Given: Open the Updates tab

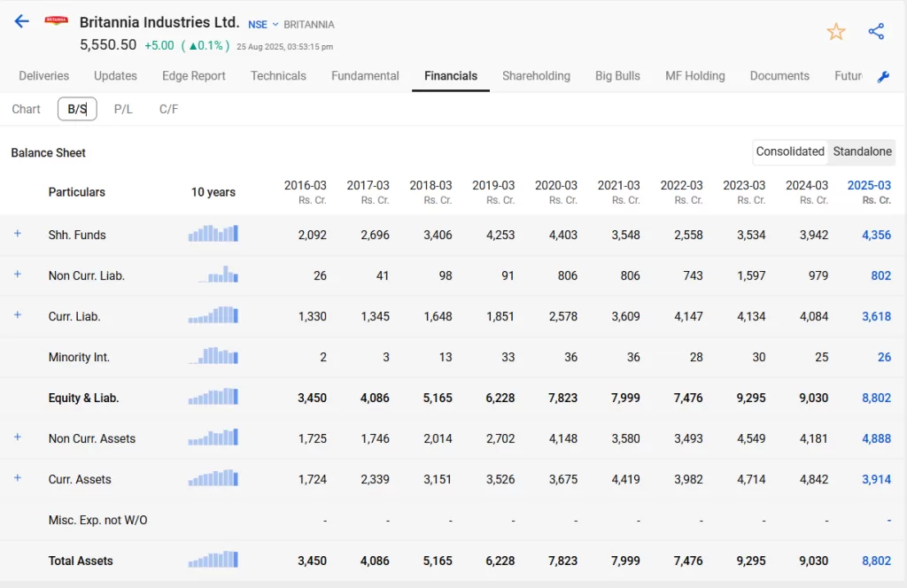Looking at the screenshot, I should click(116, 76).
